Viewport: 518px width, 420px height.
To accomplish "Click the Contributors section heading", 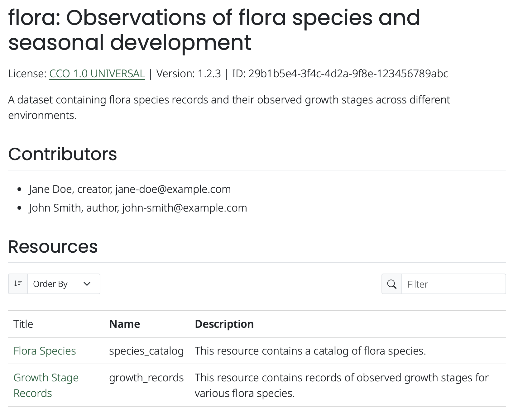I will (63, 154).
